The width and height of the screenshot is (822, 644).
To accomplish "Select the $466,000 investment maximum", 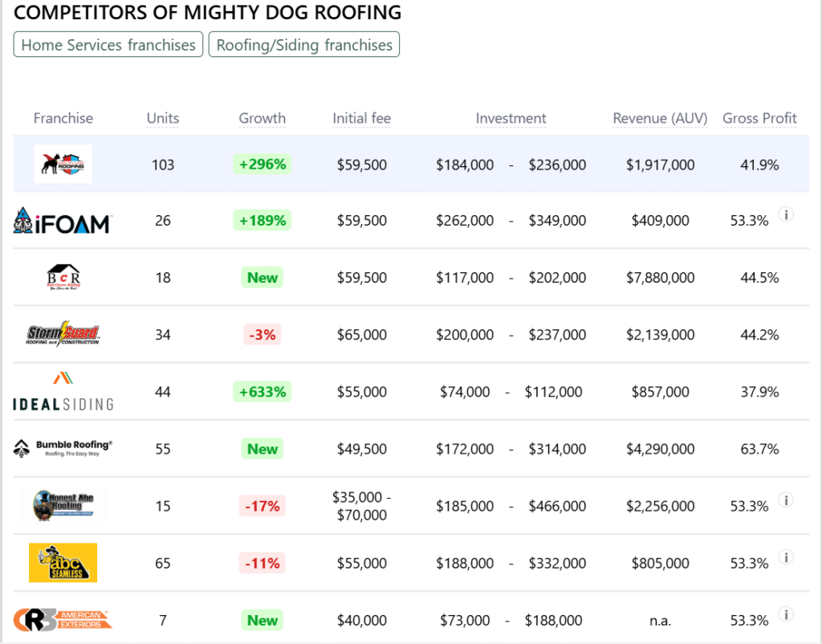I will coord(557,506).
